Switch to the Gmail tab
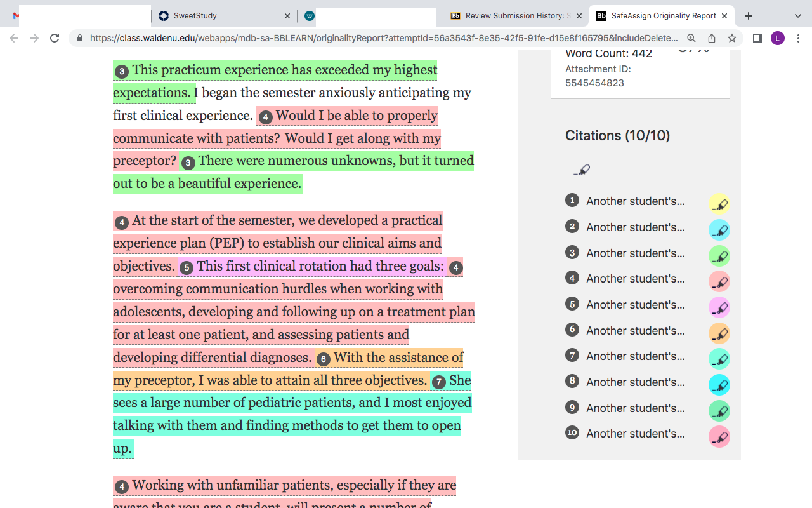This screenshot has height=508, width=812. (x=15, y=16)
